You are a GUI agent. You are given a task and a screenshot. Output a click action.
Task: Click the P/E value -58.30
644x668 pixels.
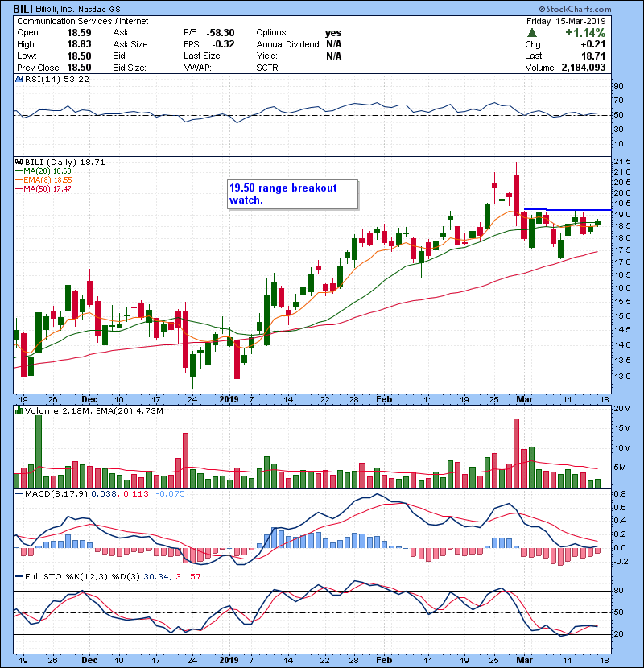221,33
